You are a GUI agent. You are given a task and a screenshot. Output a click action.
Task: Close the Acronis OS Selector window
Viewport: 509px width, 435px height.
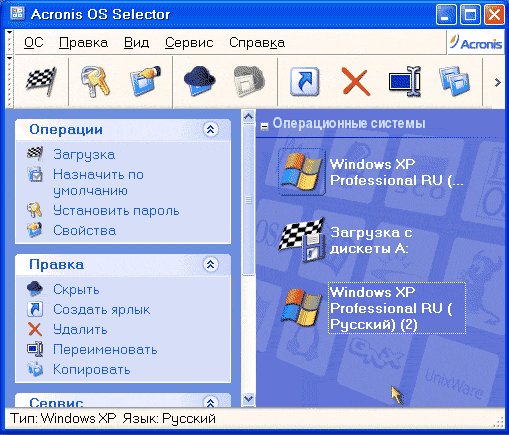click(494, 15)
